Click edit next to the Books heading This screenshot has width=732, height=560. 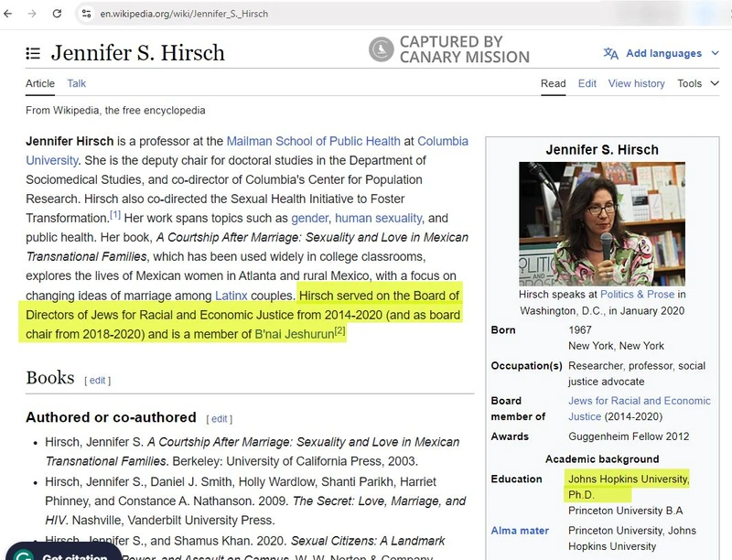click(96, 380)
